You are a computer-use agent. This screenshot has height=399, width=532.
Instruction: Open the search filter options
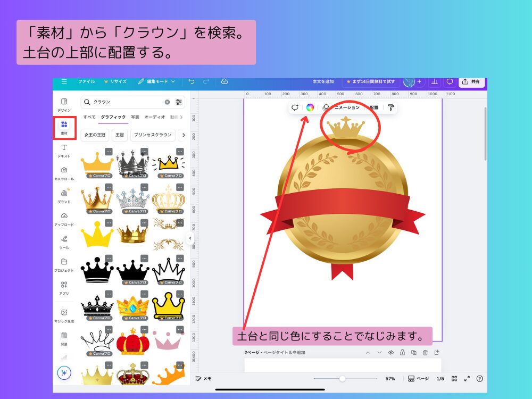tap(179, 102)
